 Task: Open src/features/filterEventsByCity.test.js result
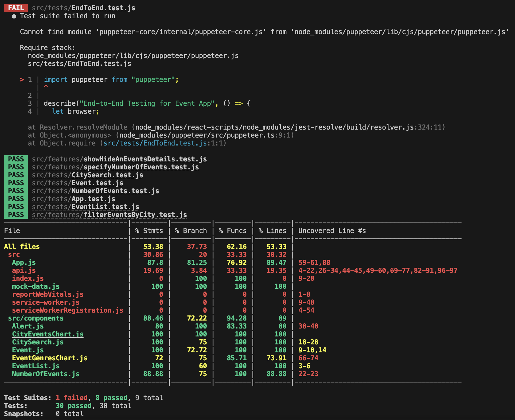109,215
